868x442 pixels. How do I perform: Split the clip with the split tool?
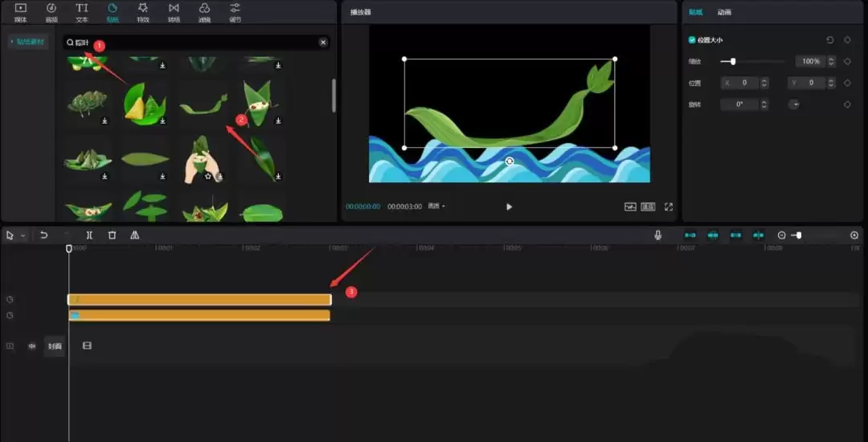[89, 235]
